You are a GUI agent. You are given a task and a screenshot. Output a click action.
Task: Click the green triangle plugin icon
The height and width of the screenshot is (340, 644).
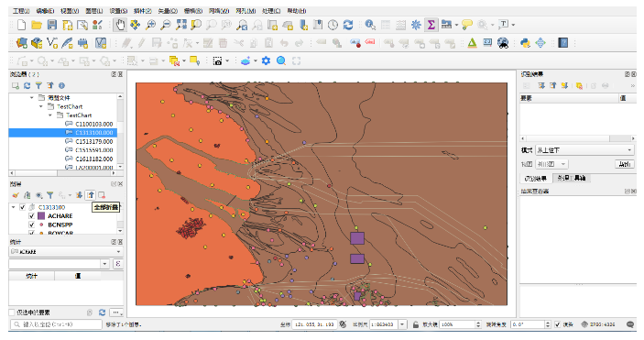[473, 43]
